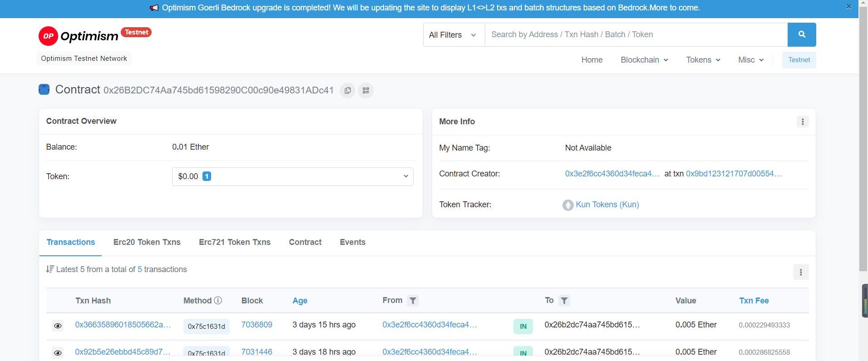
Task: Open transaction hash 0x36635896018505662a
Action: 123,325
